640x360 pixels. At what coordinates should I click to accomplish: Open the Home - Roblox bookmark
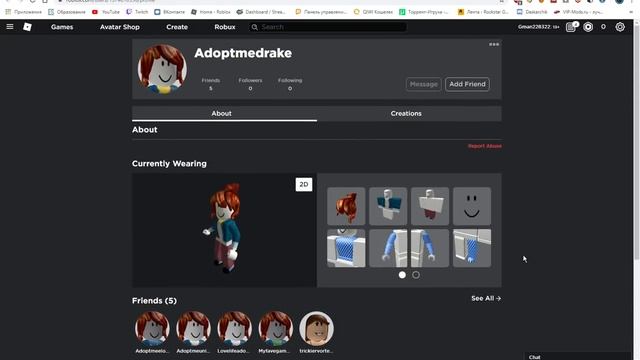[x=211, y=12]
